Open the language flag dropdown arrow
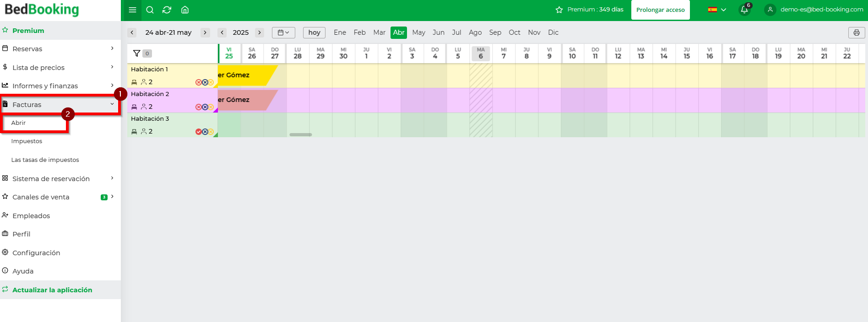 pyautogui.click(x=723, y=10)
